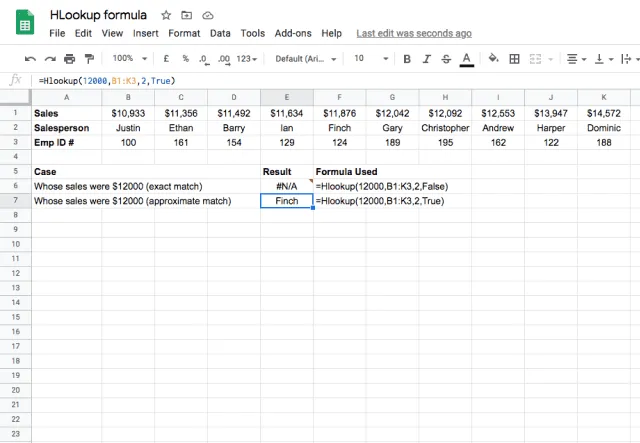Click 'Whose sales were $12000 (exact match)'
Screen dimensions: 640x443
pyautogui.click(x=118, y=187)
